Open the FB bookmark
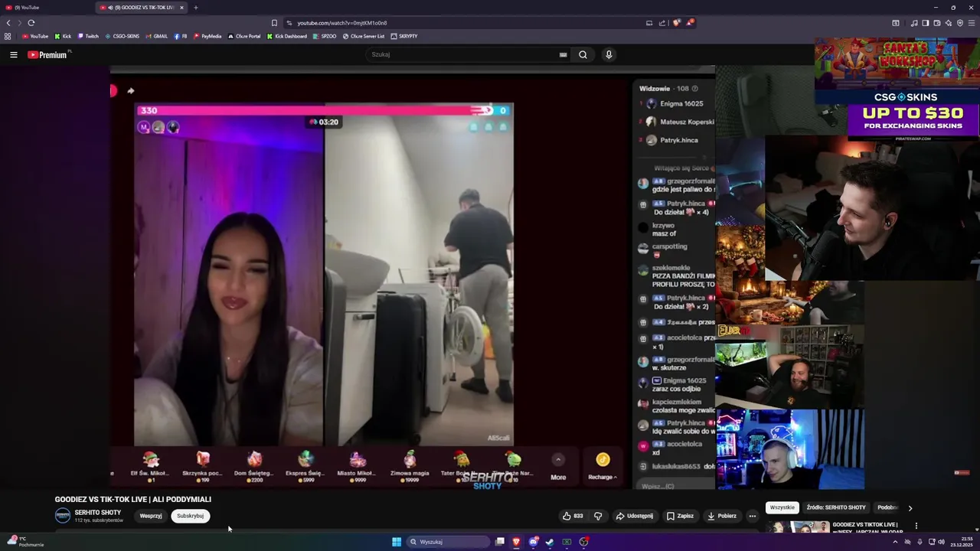980x551 pixels. click(x=181, y=36)
